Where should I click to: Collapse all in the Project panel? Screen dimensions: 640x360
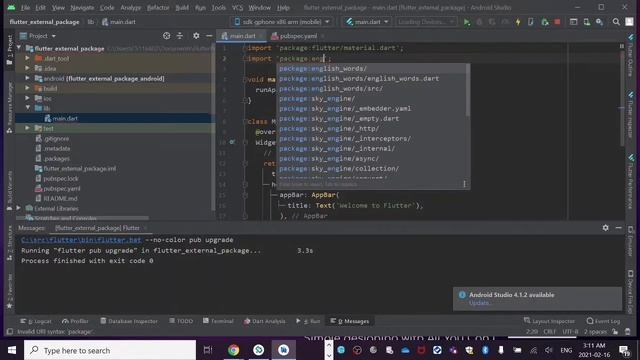click(x=180, y=36)
